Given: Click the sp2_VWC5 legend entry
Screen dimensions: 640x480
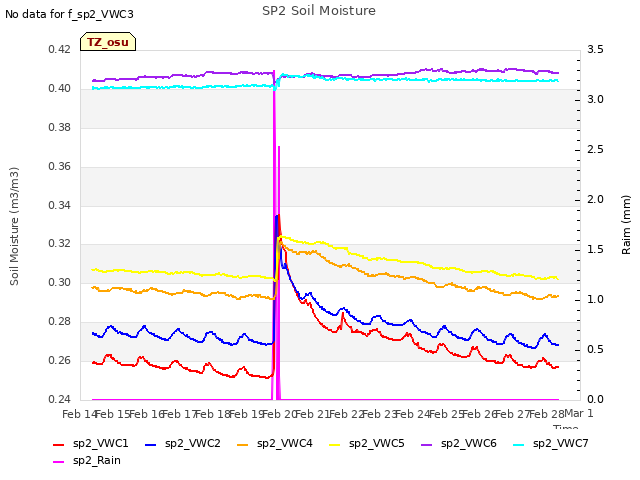Looking at the screenshot, I should (367, 443).
